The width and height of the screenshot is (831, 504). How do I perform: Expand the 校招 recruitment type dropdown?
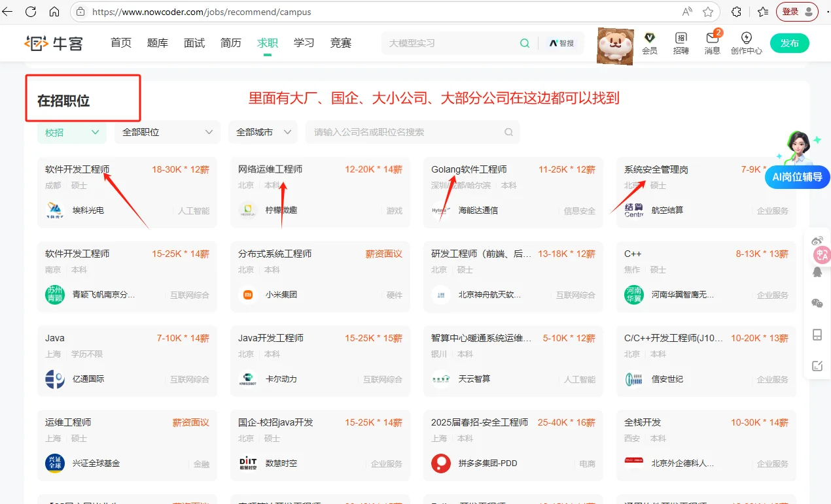tap(72, 132)
